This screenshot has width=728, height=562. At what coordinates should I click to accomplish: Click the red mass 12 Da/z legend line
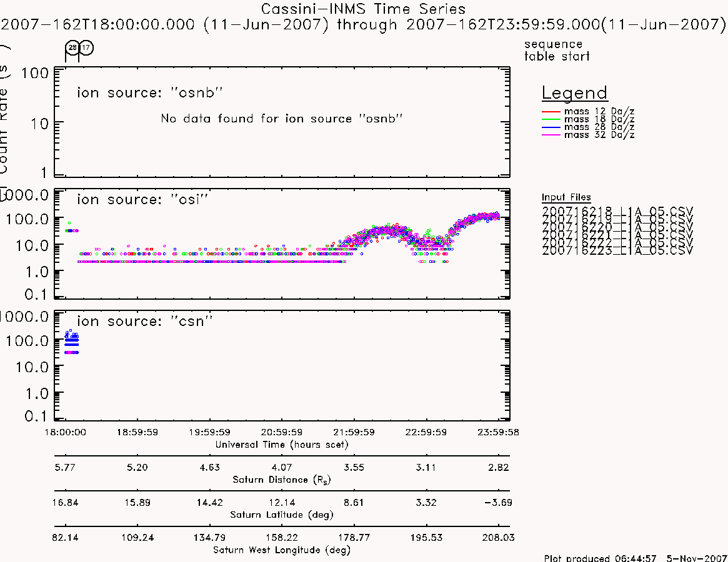[x=551, y=112]
